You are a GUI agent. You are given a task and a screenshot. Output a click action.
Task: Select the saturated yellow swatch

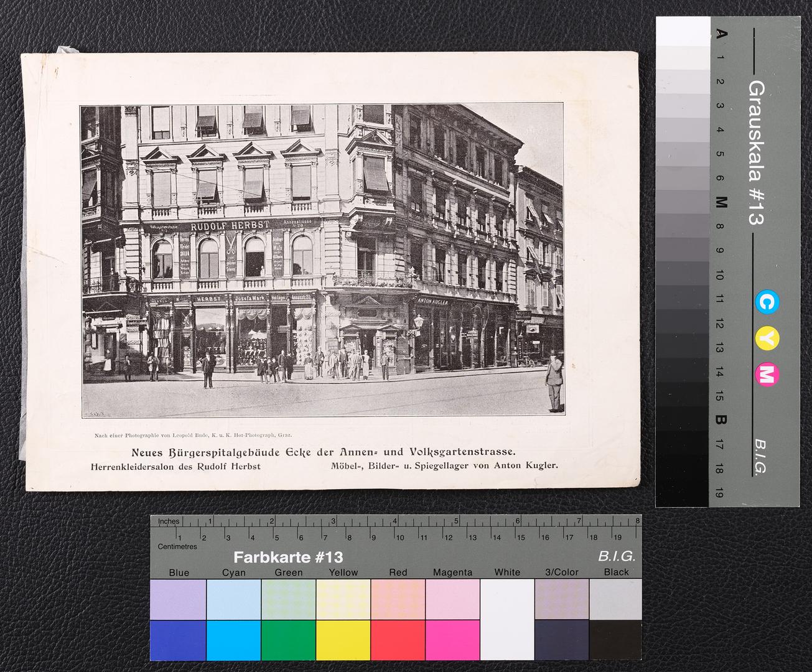point(343,640)
